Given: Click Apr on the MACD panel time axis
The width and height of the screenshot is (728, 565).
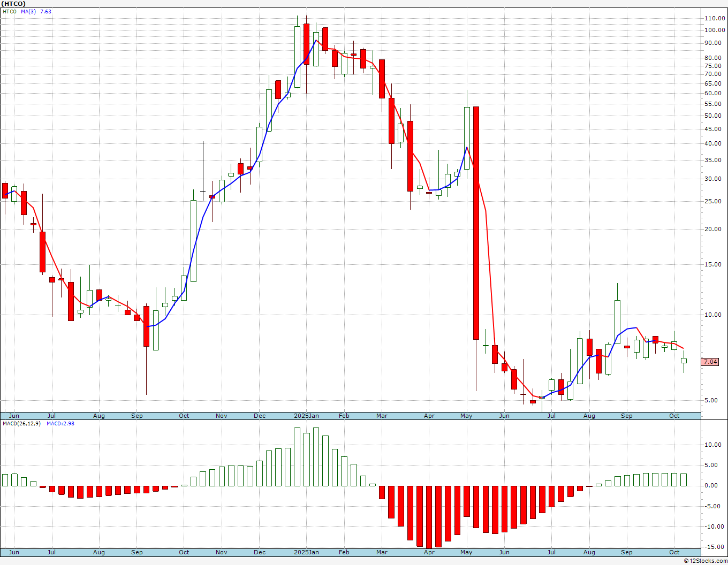Looking at the screenshot, I should pyautogui.click(x=429, y=552).
